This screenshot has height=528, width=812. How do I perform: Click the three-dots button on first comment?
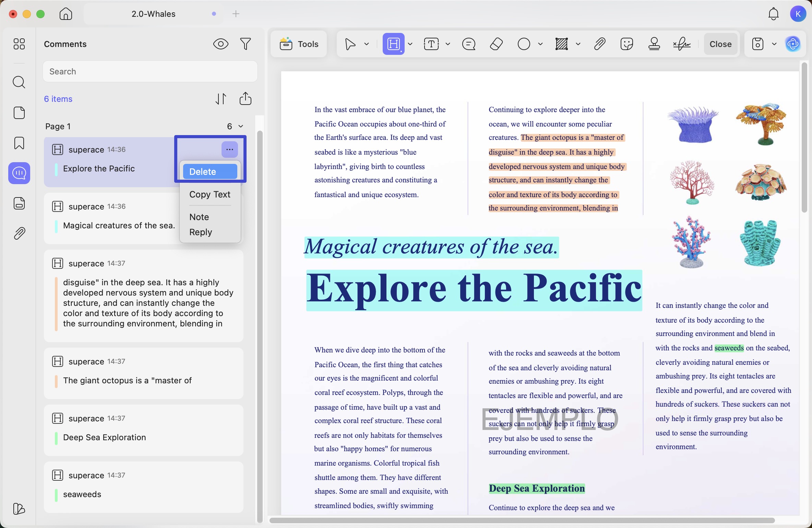(230, 149)
